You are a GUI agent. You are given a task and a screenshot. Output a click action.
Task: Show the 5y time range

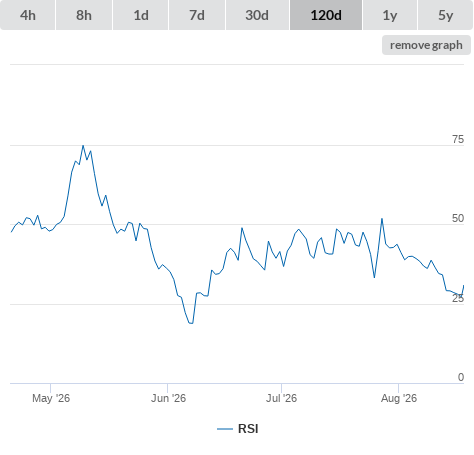[445, 15]
